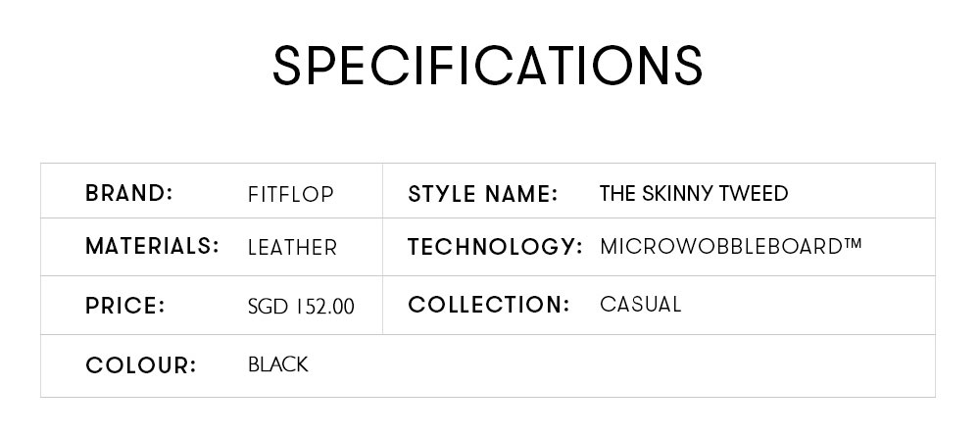Click the LEATHER material value

(x=292, y=248)
